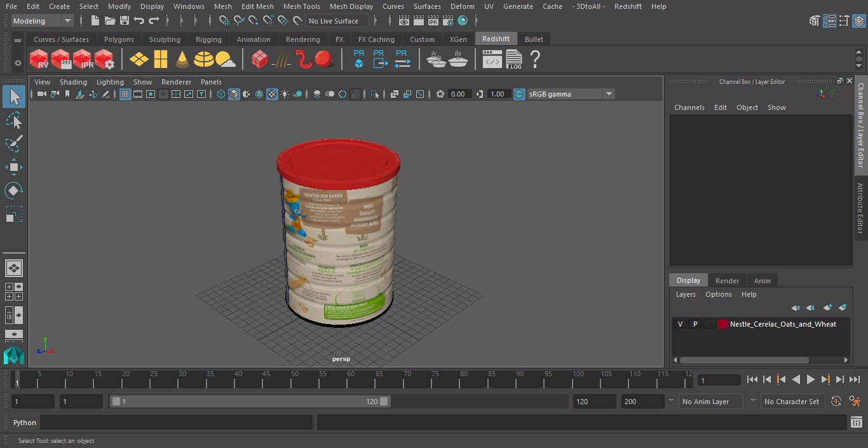
Task: Click the Redo arrow icon
Action: click(x=154, y=21)
